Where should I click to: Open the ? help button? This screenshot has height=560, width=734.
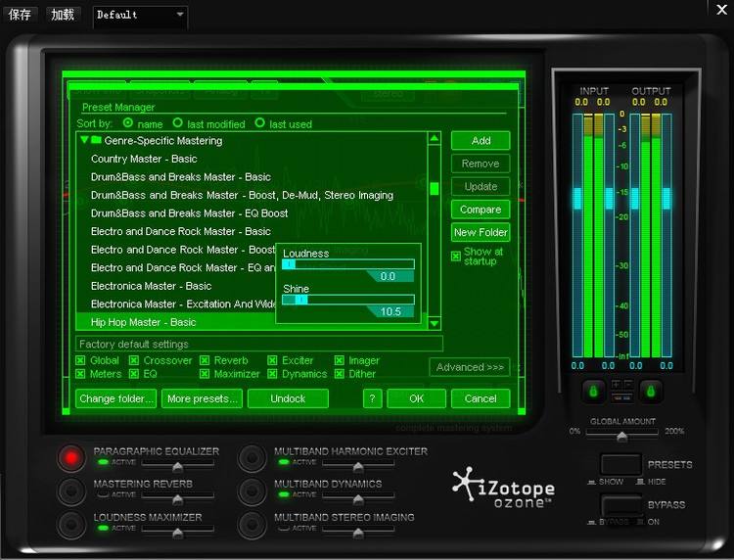(x=373, y=398)
